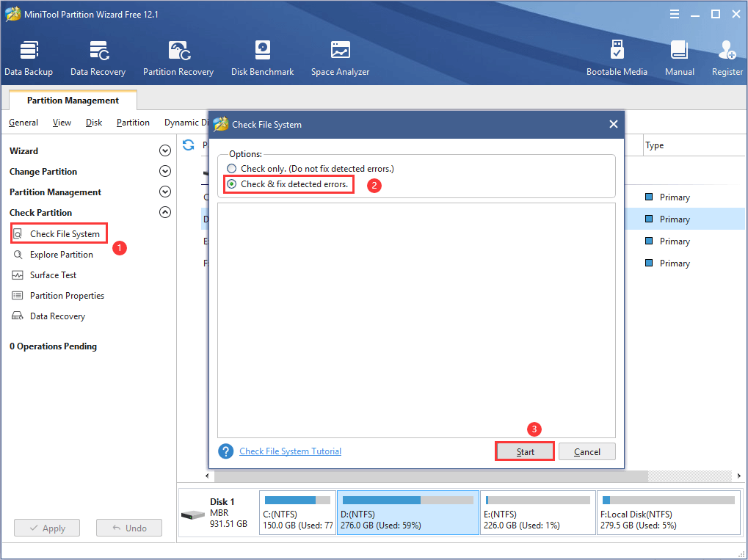Collapse Check Partition section
Image resolution: width=748 pixels, height=560 pixels.
[x=165, y=212]
